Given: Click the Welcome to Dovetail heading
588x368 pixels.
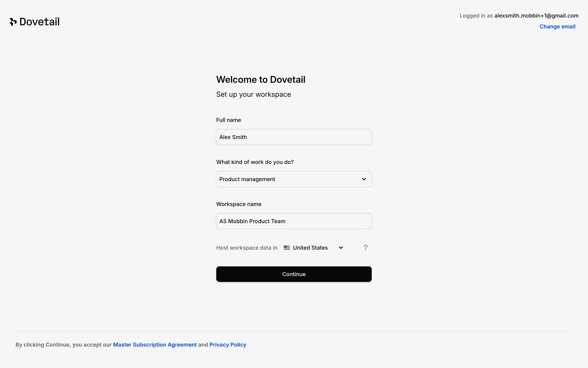Looking at the screenshot, I should [x=261, y=79].
